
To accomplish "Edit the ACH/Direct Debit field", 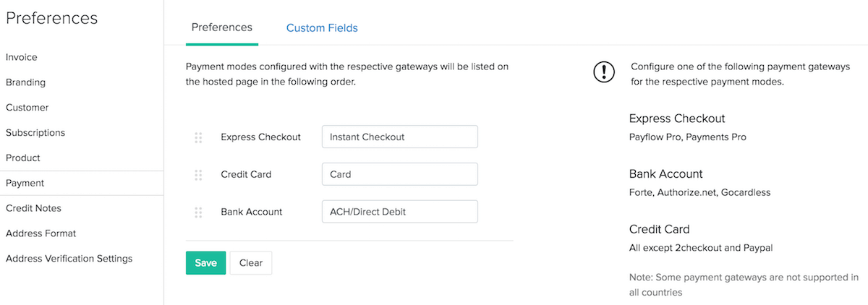I will pyautogui.click(x=399, y=212).
